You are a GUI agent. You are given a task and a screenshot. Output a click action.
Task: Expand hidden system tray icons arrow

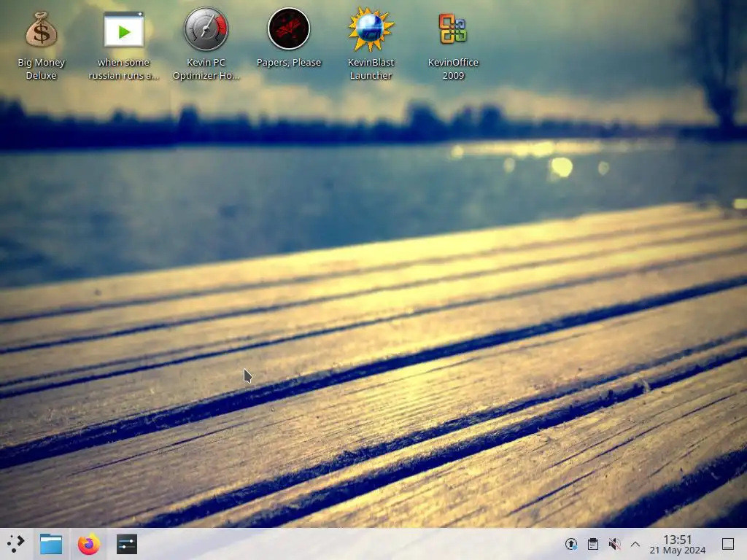[x=635, y=544]
